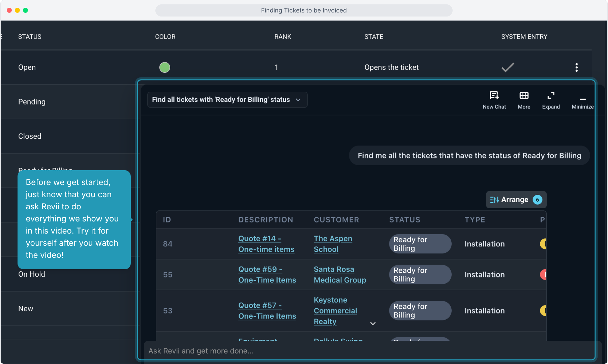Minimize the Revii chat panel
Image resolution: width=608 pixels, height=364 pixels.
point(582,102)
